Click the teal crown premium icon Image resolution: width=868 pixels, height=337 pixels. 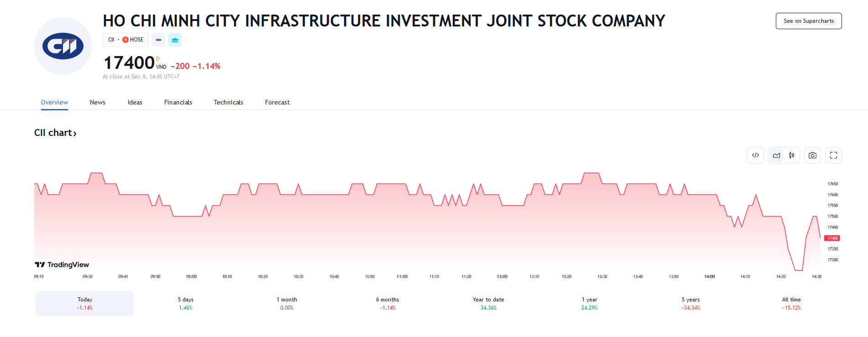pyautogui.click(x=175, y=40)
